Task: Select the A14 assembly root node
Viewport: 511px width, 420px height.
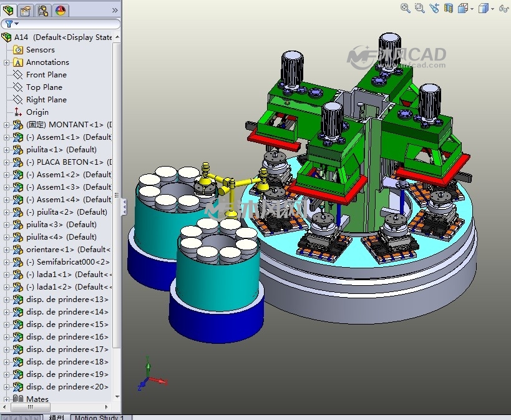Action: pos(63,37)
